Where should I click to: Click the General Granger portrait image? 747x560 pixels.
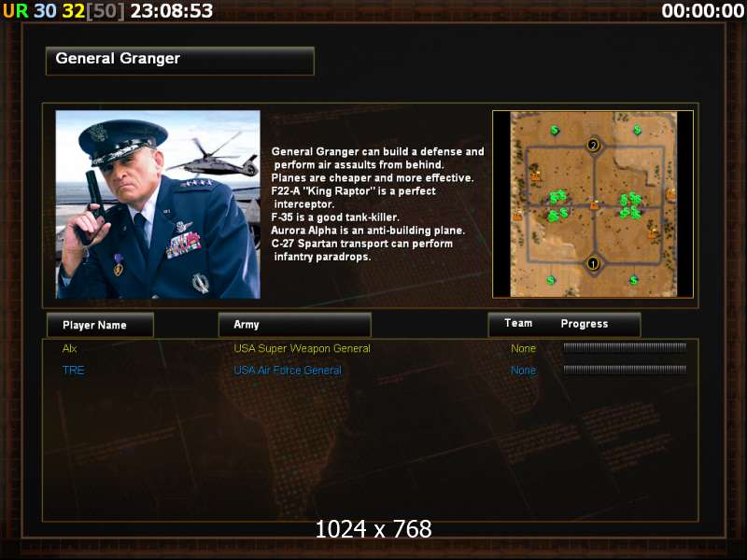coord(158,204)
